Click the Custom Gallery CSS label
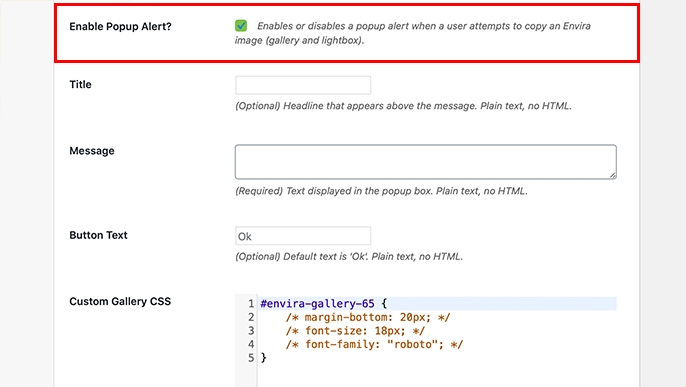The height and width of the screenshot is (387, 686). click(x=120, y=301)
